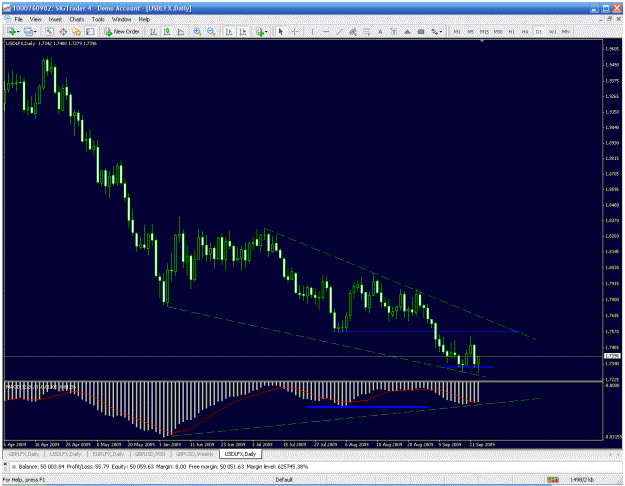Switch to line chart display
Screen dimensions: 625x486
click(x=181, y=31)
